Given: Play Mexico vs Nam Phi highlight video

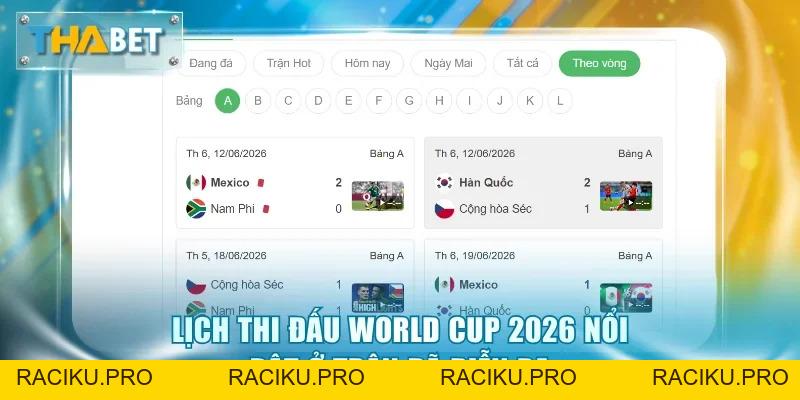Looking at the screenshot, I should [x=378, y=196].
